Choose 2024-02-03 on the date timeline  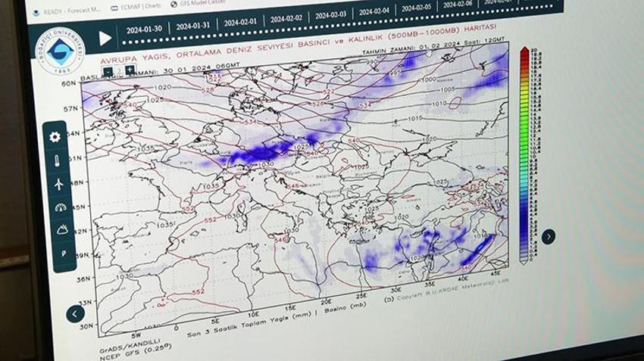(x=332, y=15)
